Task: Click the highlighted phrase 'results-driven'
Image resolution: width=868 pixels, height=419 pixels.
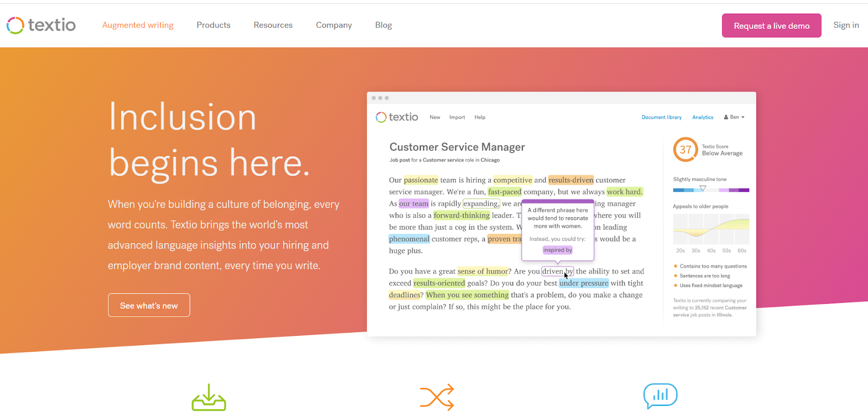Action: (571, 180)
